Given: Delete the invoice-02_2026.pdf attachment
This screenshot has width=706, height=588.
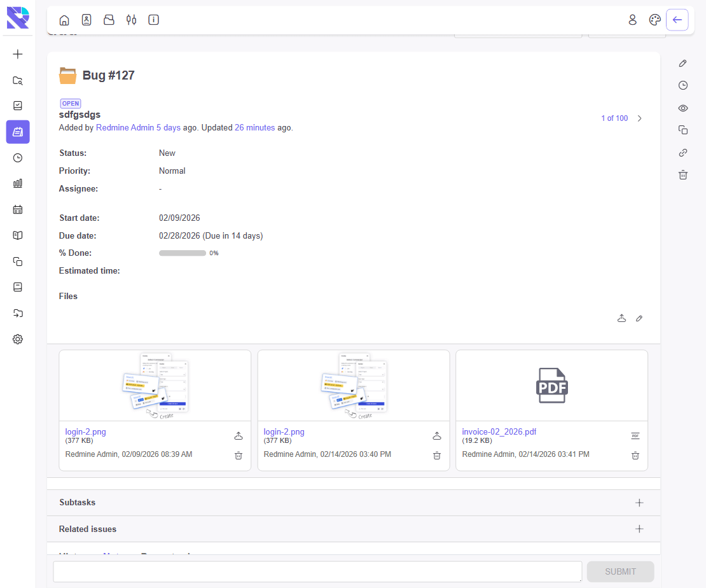Looking at the screenshot, I should pyautogui.click(x=635, y=456).
